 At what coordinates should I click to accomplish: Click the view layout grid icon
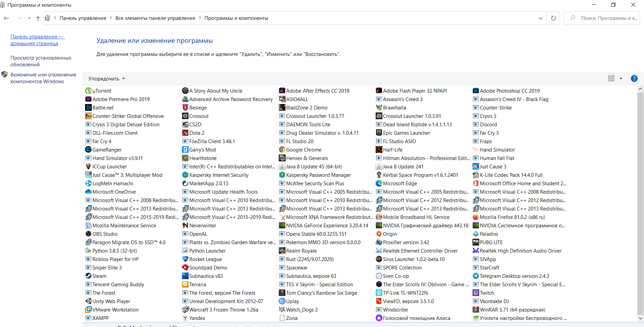(x=611, y=78)
